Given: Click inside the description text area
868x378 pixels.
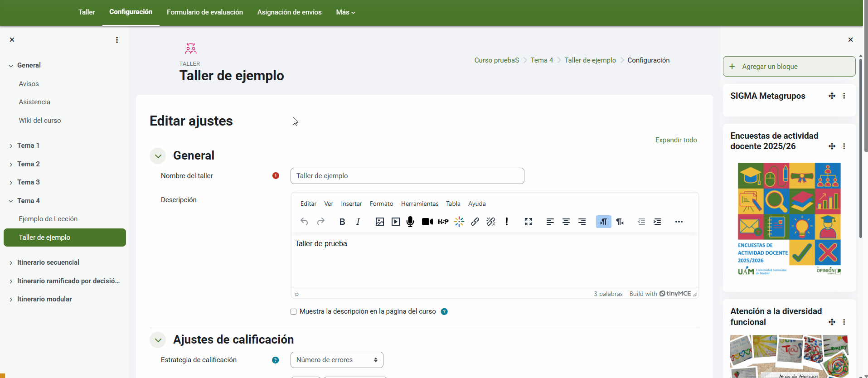Looking at the screenshot, I should (495, 260).
